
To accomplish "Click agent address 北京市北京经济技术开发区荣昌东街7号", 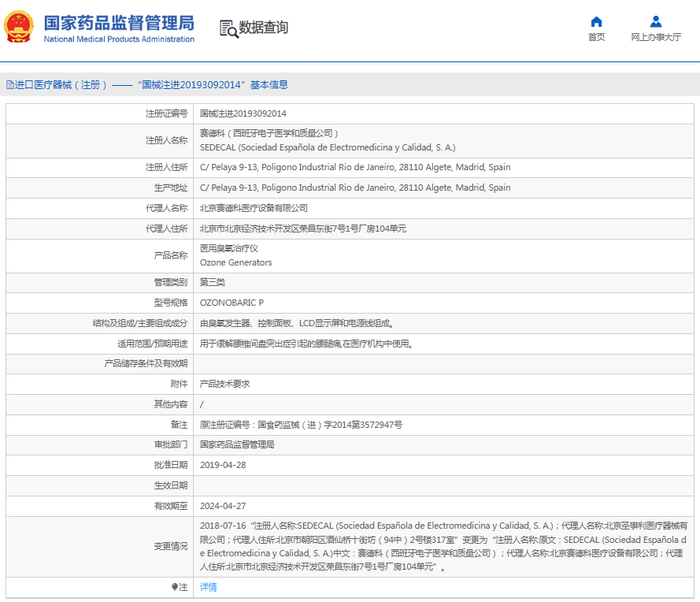I will click(302, 229).
